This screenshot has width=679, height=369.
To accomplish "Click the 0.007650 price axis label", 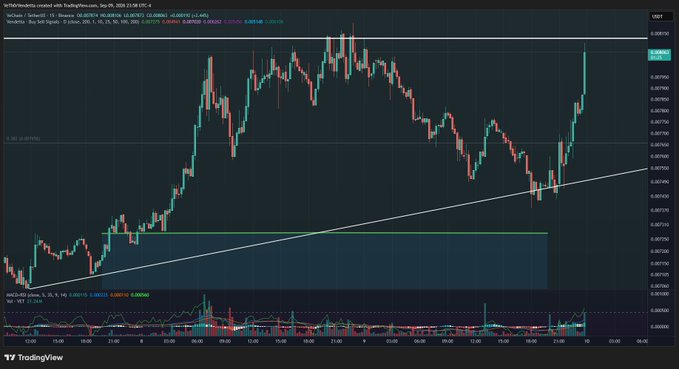I will (660, 145).
